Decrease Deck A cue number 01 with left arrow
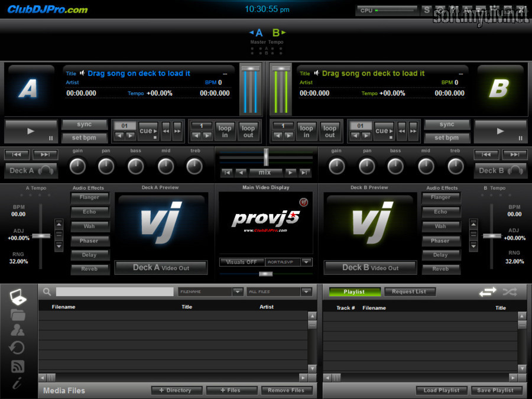The image size is (532, 399). pyautogui.click(x=119, y=136)
